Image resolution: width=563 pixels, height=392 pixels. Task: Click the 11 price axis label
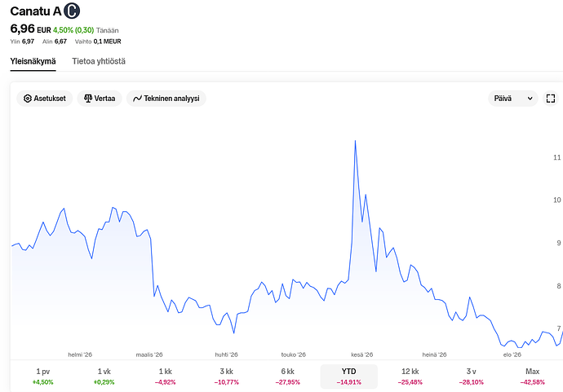point(557,157)
